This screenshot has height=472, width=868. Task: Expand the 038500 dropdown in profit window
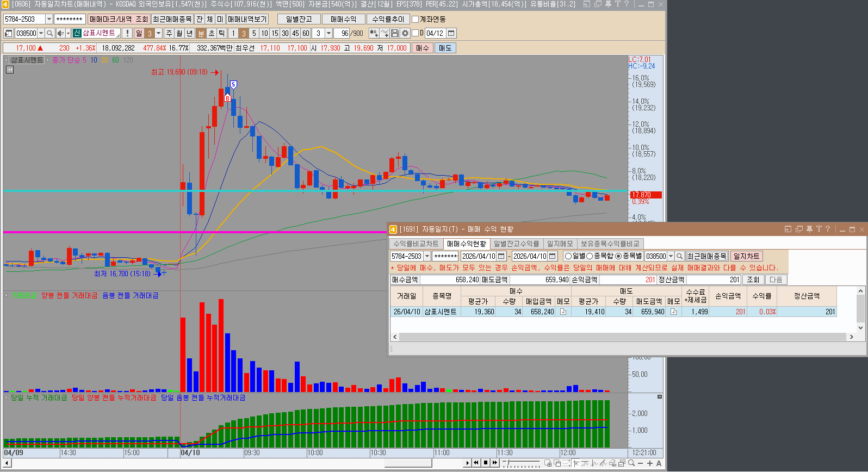(671, 256)
